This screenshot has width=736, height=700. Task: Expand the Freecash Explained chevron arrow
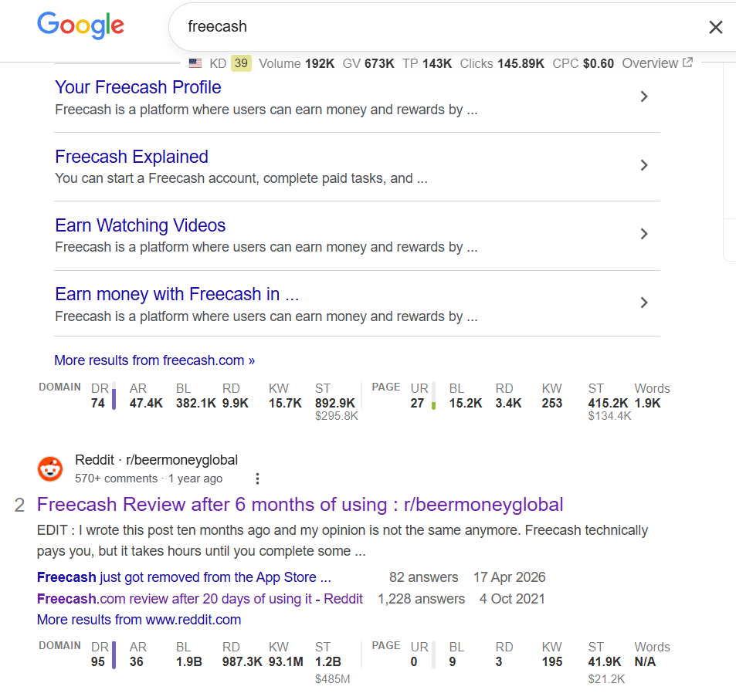[644, 165]
